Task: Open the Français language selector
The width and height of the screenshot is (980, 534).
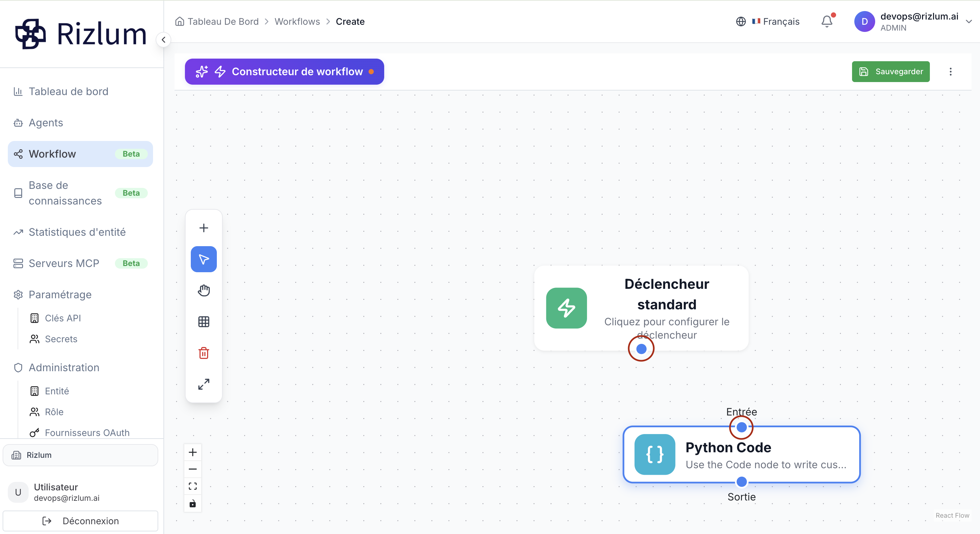Action: [768, 22]
